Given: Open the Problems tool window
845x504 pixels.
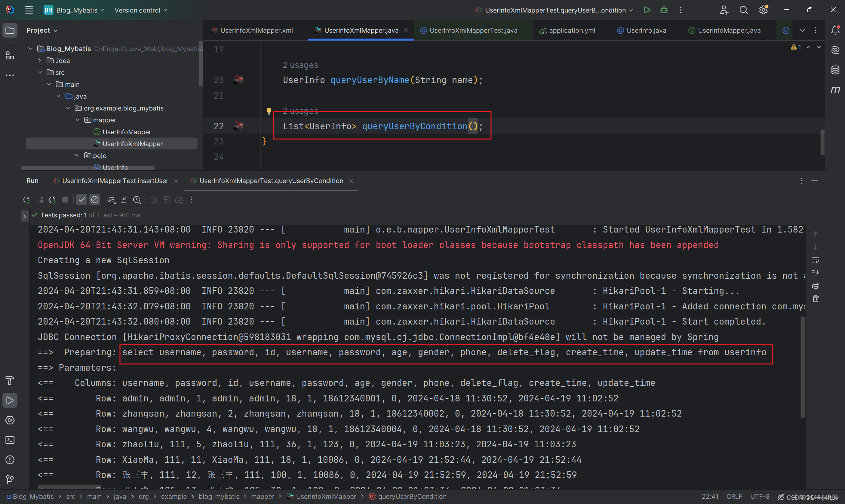Looking at the screenshot, I should tap(10, 459).
